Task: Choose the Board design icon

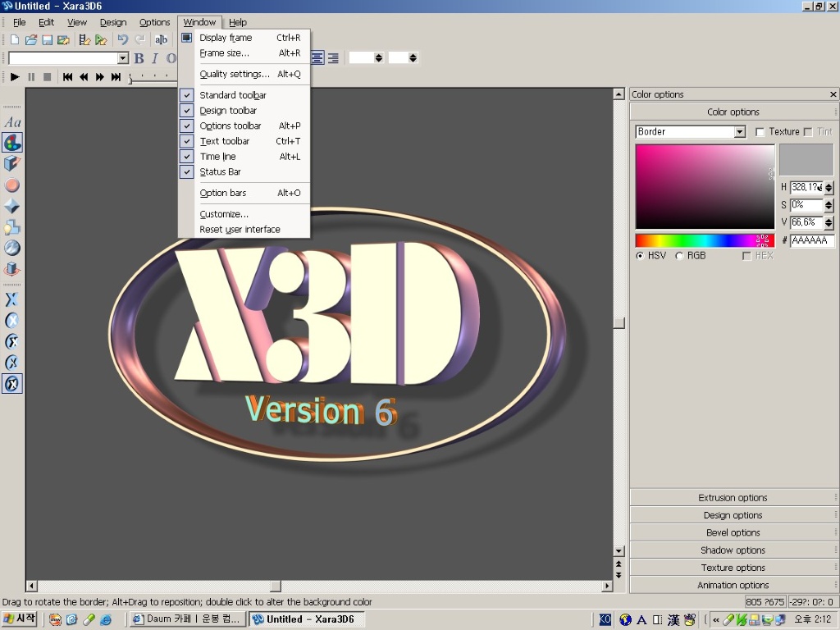Action: pos(12,341)
